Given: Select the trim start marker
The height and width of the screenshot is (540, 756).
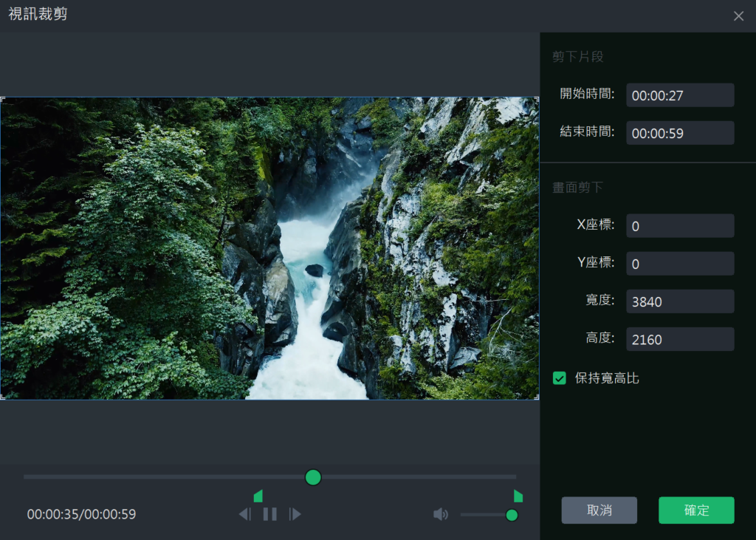Looking at the screenshot, I should click(258, 496).
